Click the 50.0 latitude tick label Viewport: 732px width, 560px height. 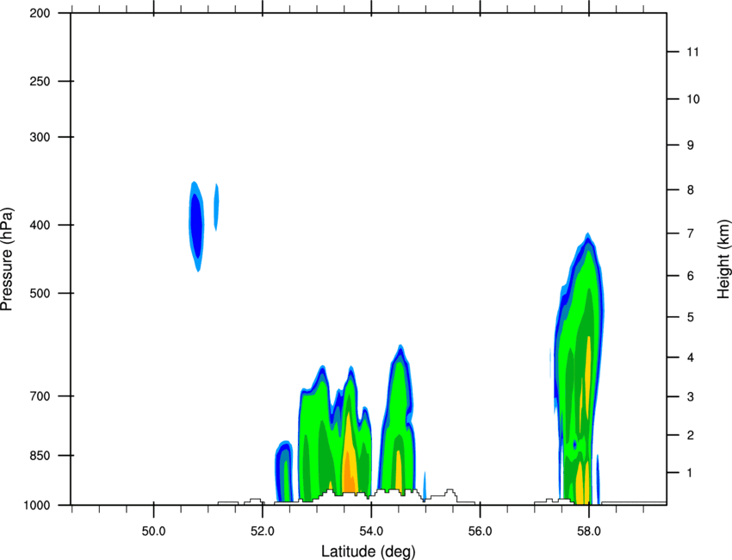153,532
